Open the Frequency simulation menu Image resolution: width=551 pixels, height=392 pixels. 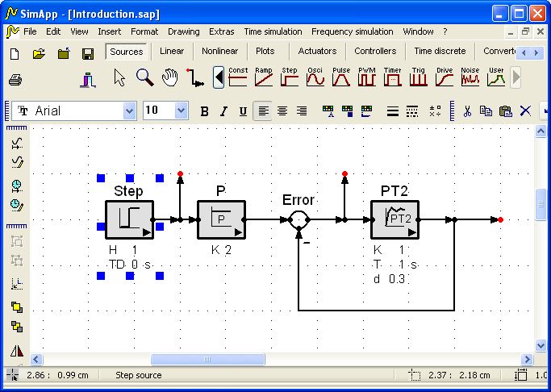352,31
